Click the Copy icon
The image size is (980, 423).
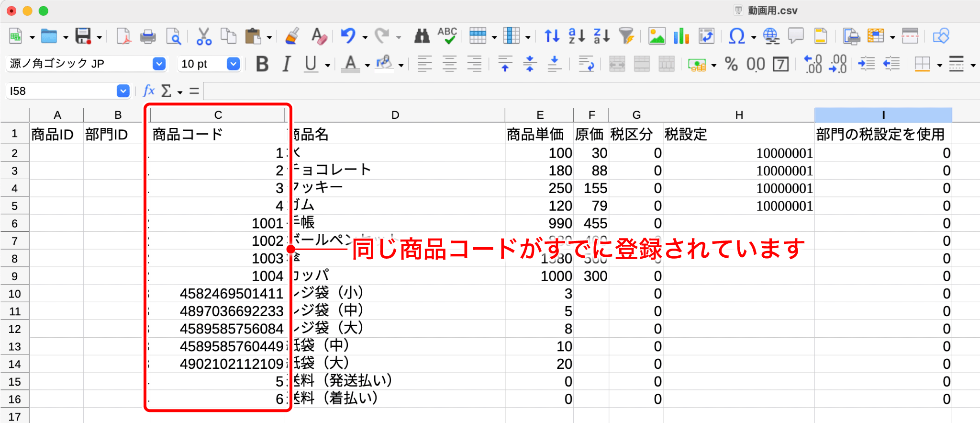tap(228, 36)
